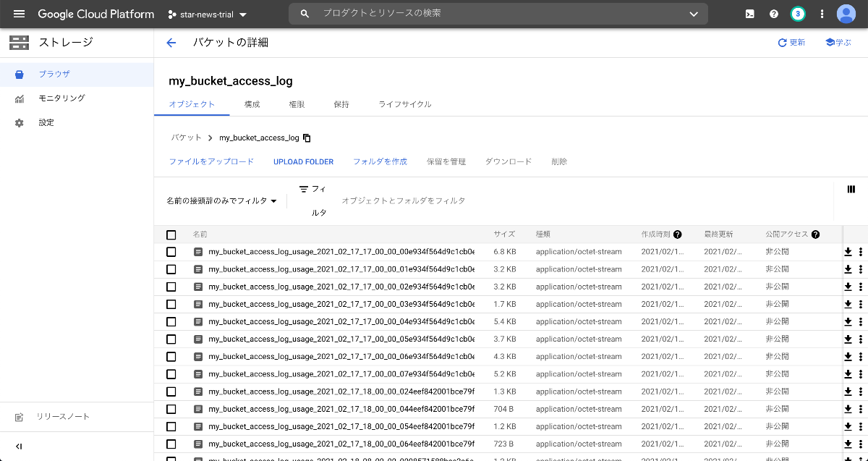
Task: Show help for 作成時刻 column
Action: [678, 234]
